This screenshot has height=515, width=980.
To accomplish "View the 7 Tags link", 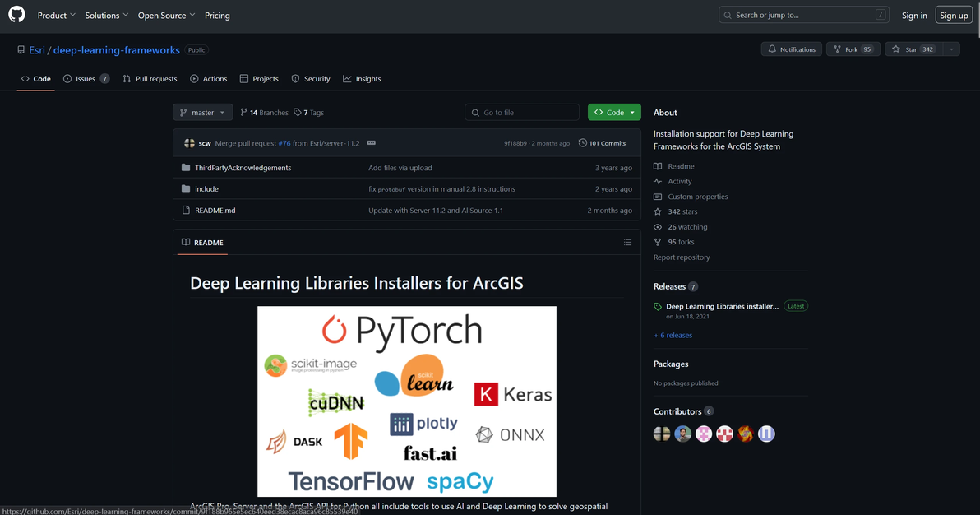I will pos(309,113).
